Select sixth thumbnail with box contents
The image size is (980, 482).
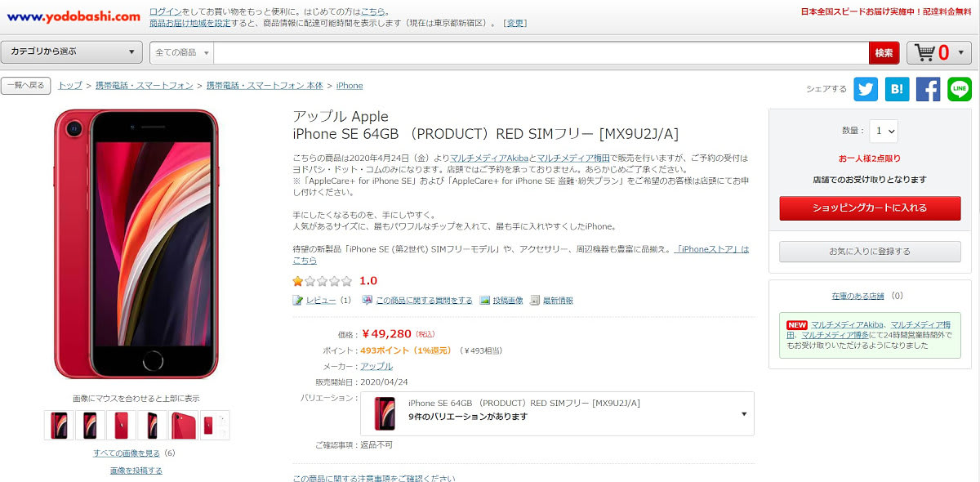[x=214, y=425]
